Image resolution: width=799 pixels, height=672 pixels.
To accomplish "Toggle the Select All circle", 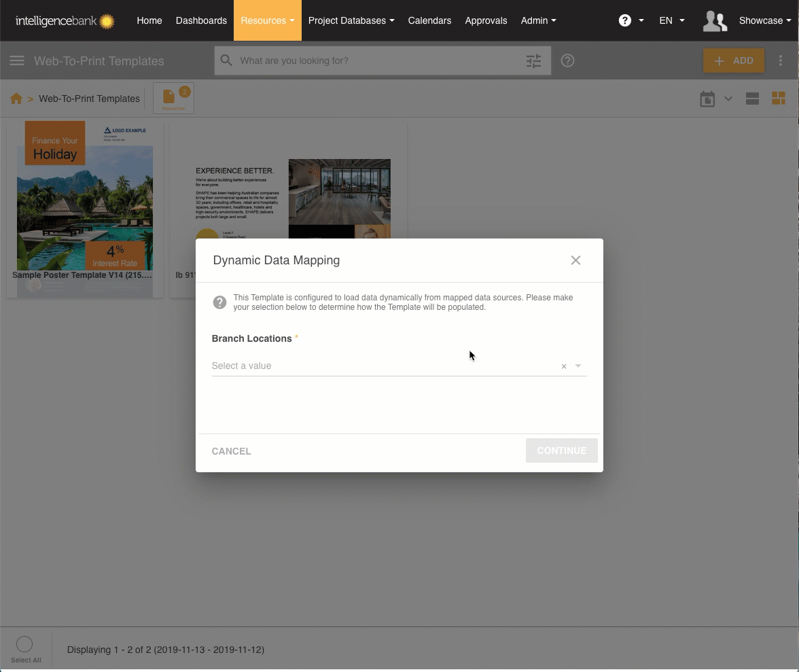I will pos(24,644).
